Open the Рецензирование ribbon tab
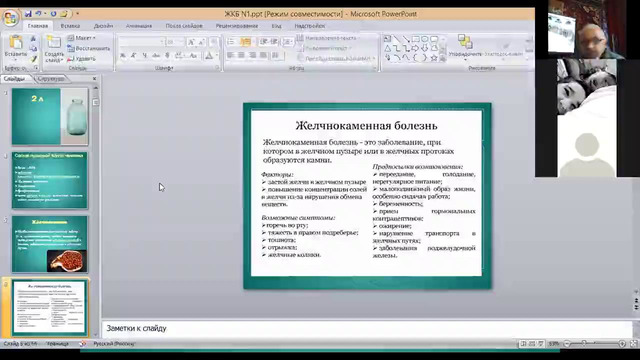Screen dimensions: 640x360 coord(237,26)
